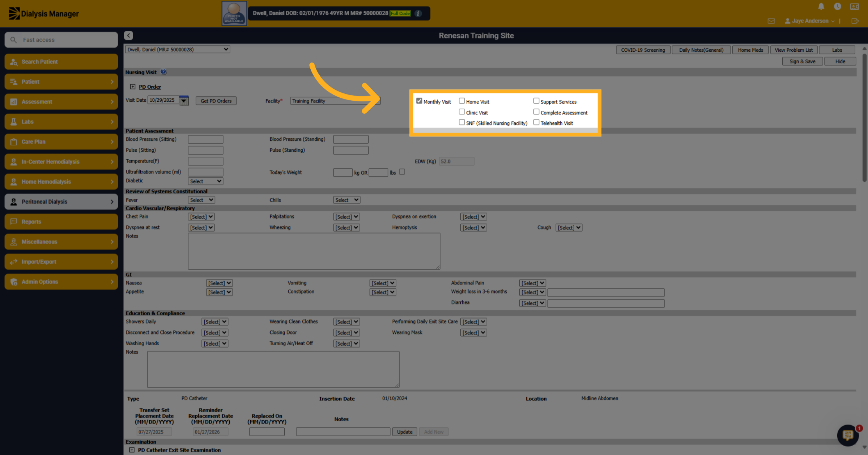
Task: Open the patient selector dropdown
Action: coord(177,49)
